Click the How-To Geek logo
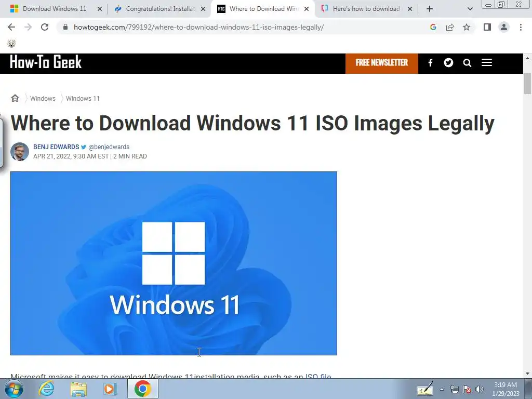 46,62
